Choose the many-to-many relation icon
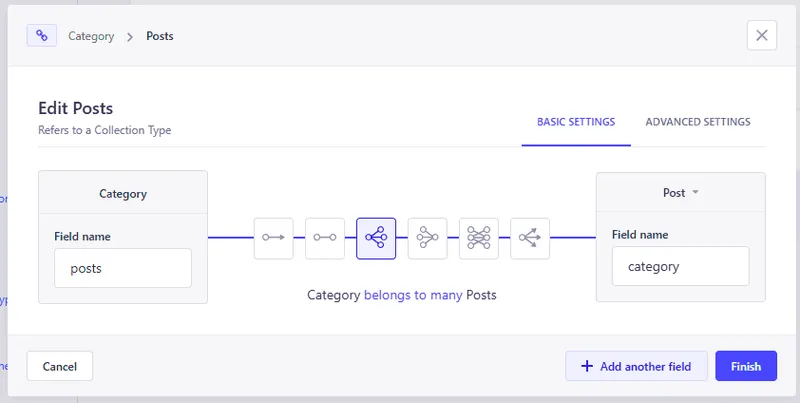Image resolution: width=800 pixels, height=403 pixels. click(478, 238)
